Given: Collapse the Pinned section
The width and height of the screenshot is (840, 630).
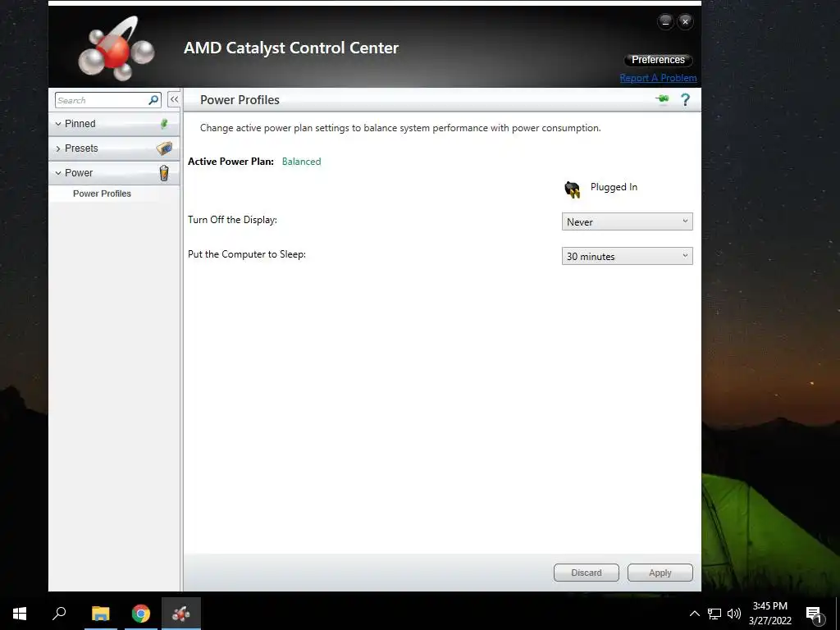Looking at the screenshot, I should pyautogui.click(x=58, y=124).
